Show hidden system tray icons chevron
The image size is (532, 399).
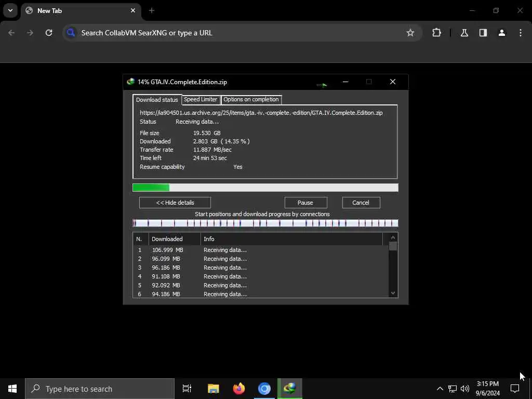(440, 389)
